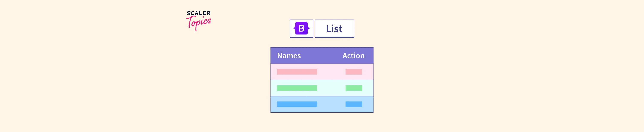Select the white List heading box
The width and height of the screenshot is (644, 132).
pos(334,28)
